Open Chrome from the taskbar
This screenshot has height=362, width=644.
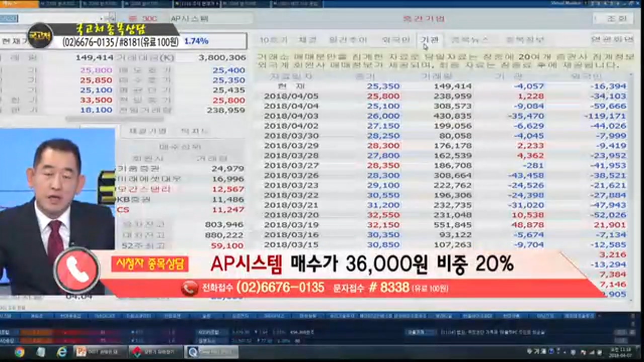[x=19, y=352]
